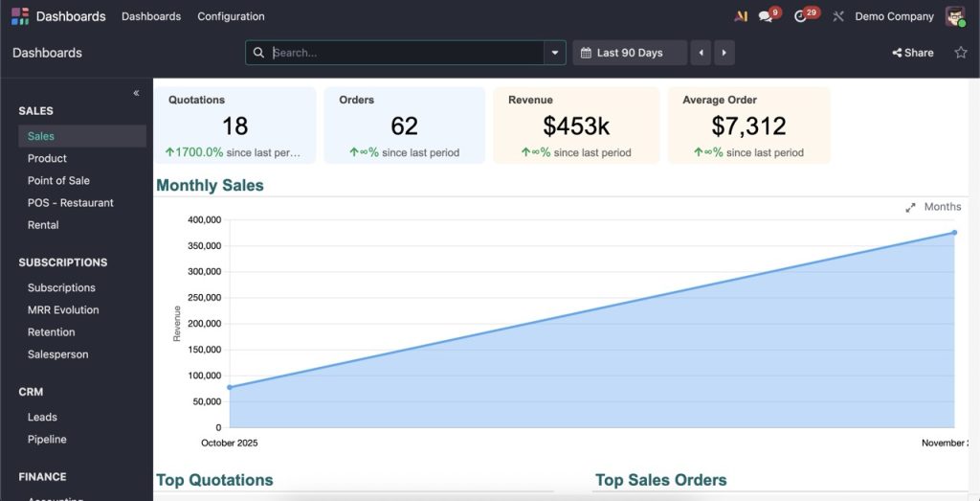Screen dimensions: 980x501
Task: Click the Share button
Action: [912, 53]
